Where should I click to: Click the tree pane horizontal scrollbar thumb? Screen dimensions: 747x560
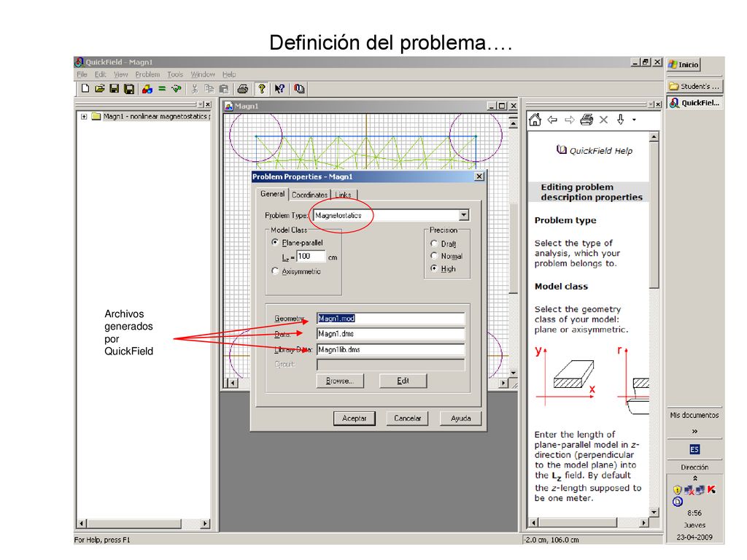tap(133, 524)
